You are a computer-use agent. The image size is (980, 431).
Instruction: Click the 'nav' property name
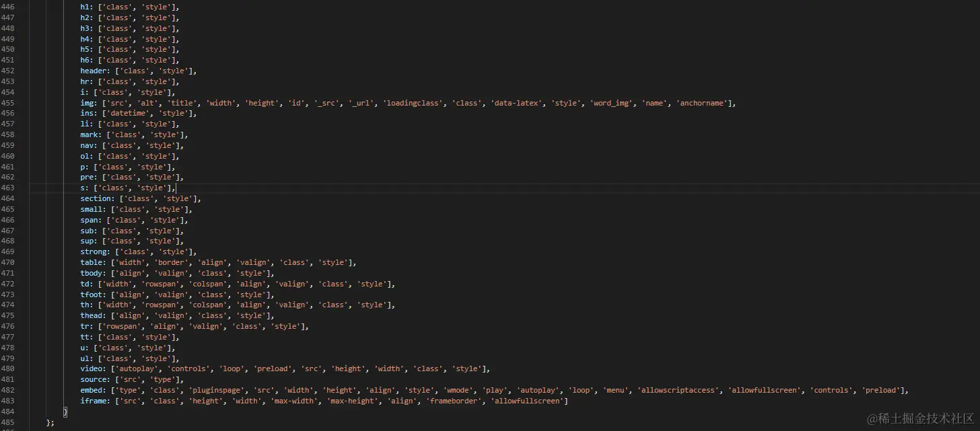[x=87, y=145]
